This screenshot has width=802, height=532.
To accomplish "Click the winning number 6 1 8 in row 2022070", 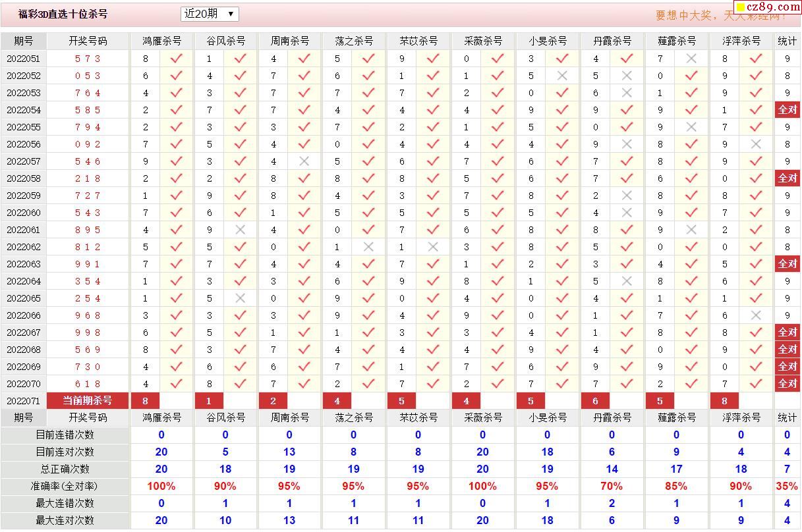I will tap(88, 384).
